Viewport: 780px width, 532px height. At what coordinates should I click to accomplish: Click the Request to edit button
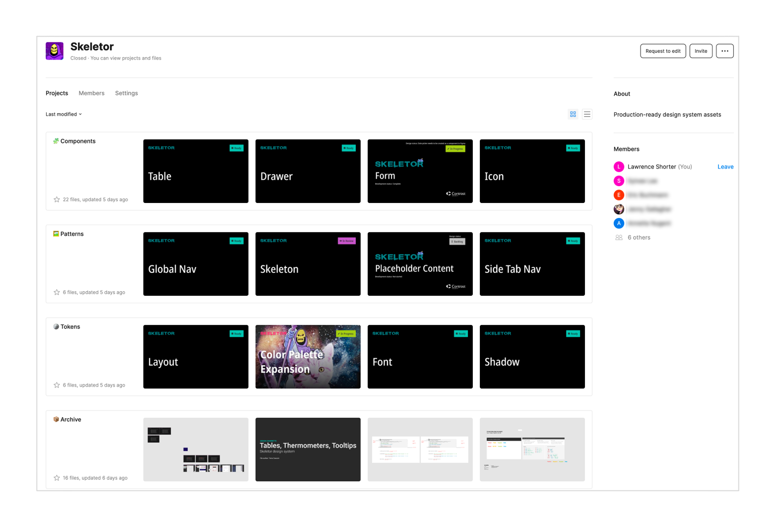click(x=663, y=51)
